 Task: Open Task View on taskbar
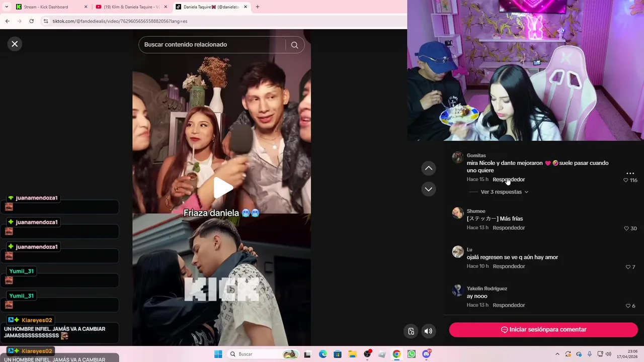click(x=307, y=354)
